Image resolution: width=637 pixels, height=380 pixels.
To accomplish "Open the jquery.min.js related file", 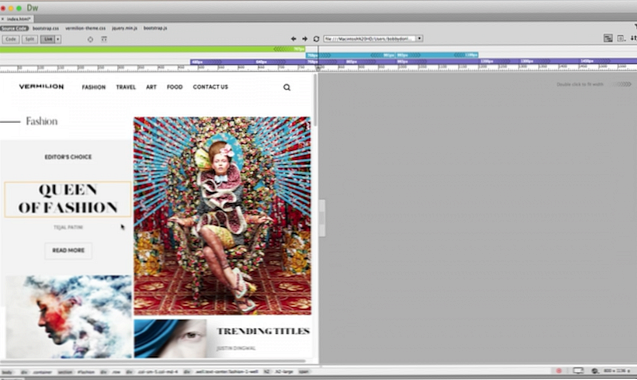I will coord(124,28).
